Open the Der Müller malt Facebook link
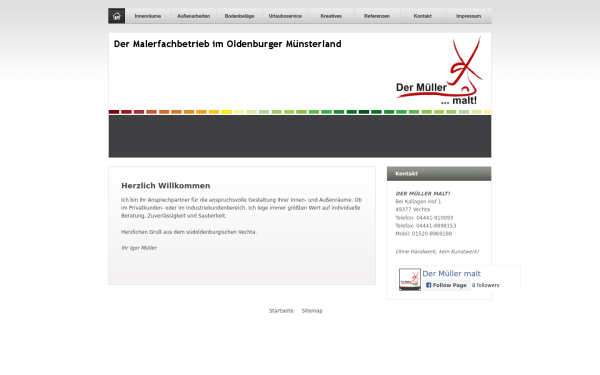The height and width of the screenshot is (375, 600). pyautogui.click(x=452, y=274)
